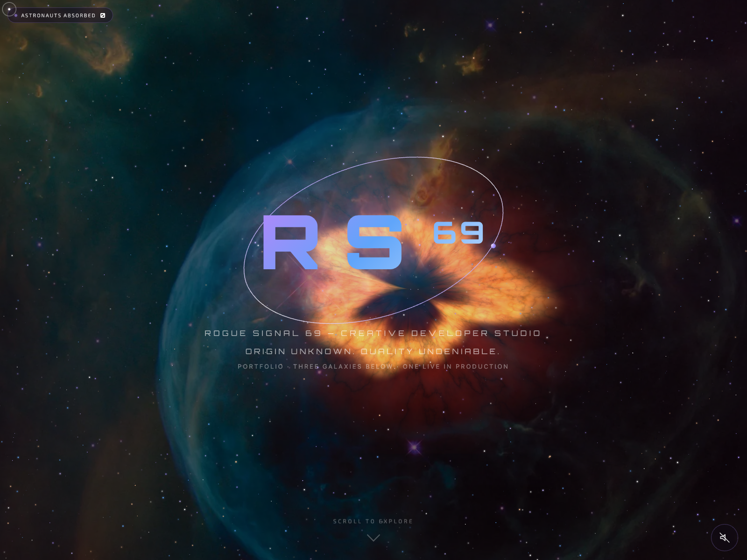Click the purple status dot in the Astronauts pill
The height and width of the screenshot is (560, 747).
[x=16, y=15]
